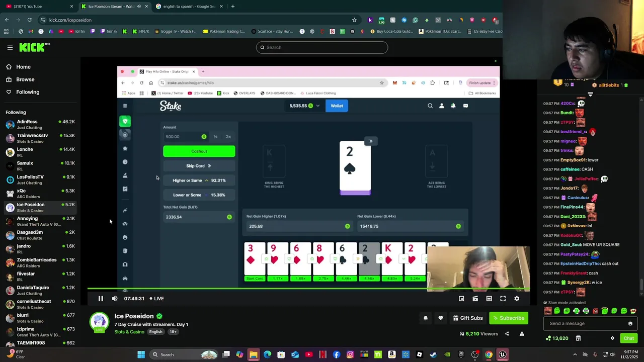Toggle picture-in-picture in player
This screenshot has height=362, width=644.
[461, 299]
